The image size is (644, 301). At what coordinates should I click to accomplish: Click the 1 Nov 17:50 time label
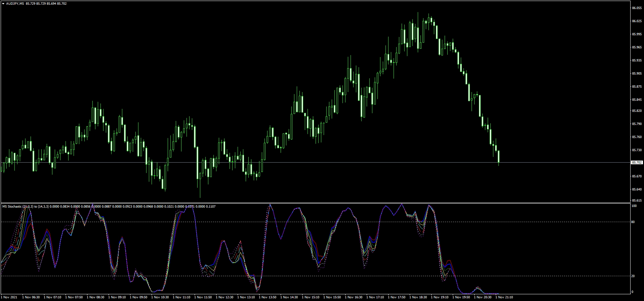pyautogui.click(x=397, y=297)
